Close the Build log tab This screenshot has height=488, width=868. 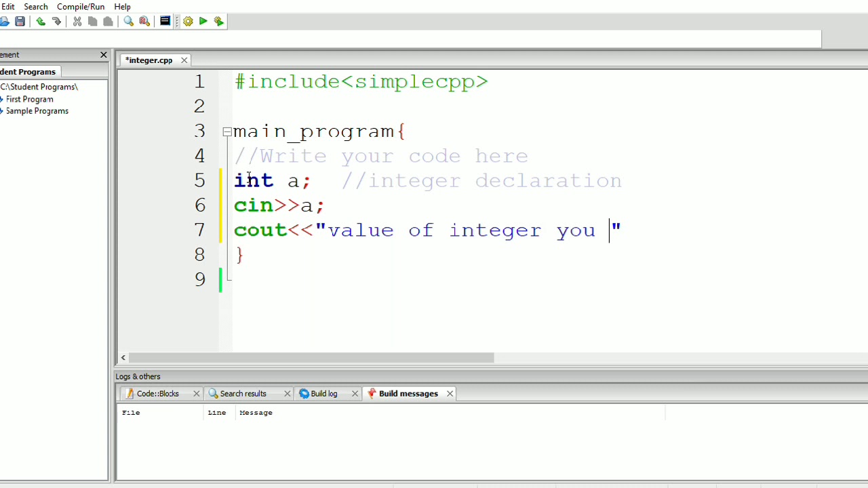click(355, 394)
